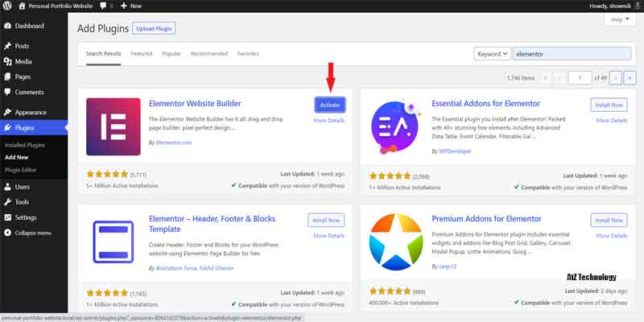Click the Users icon in the sidebar
The image size is (644, 322).
coord(7,187)
